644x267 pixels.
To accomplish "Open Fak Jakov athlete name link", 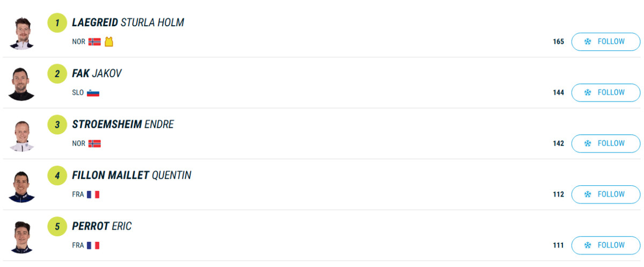I will 97,74.
